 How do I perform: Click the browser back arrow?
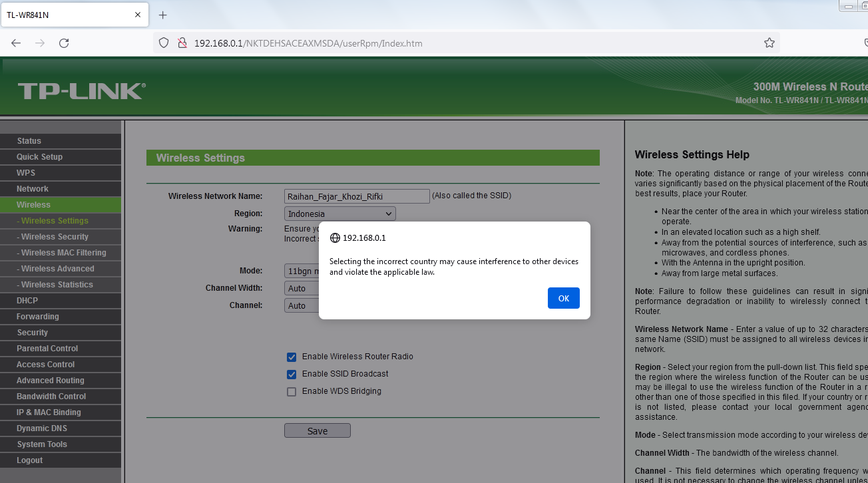point(16,43)
